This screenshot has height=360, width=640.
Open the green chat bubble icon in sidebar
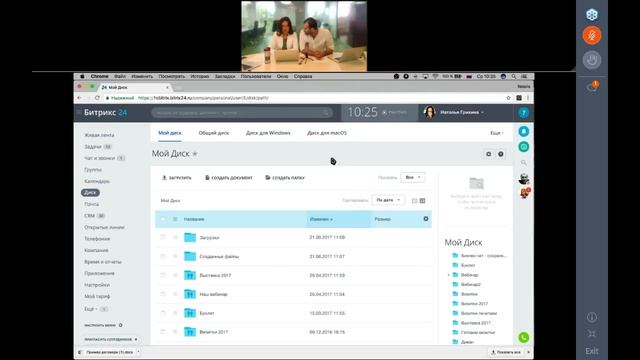[x=524, y=147]
